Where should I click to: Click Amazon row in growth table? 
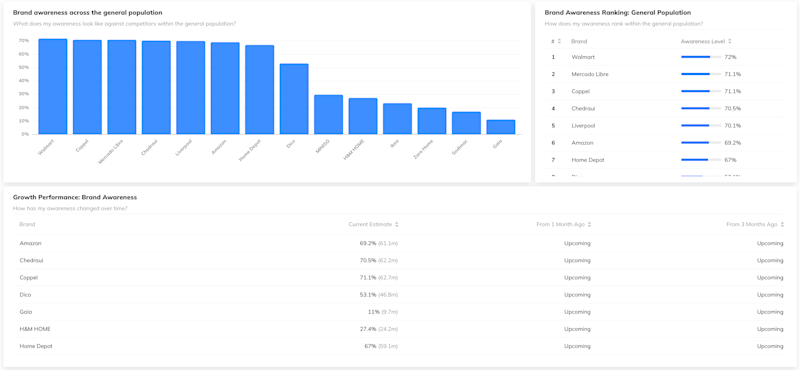coord(399,243)
